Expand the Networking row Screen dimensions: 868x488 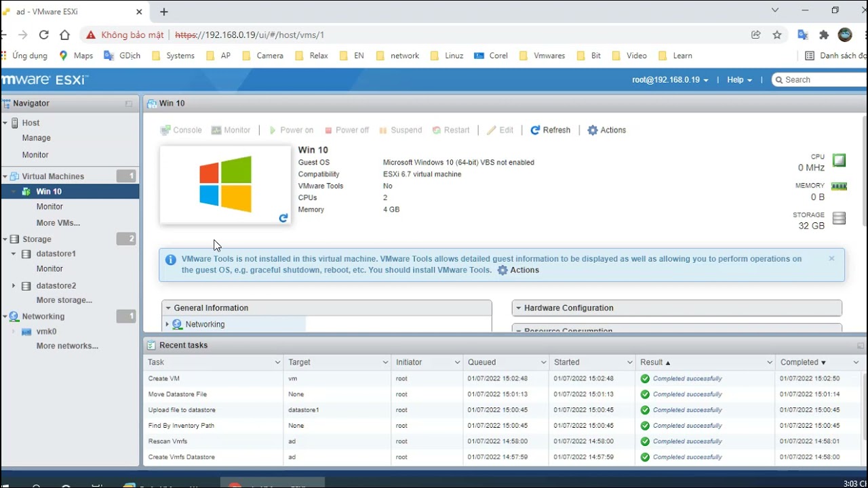[167, 325]
